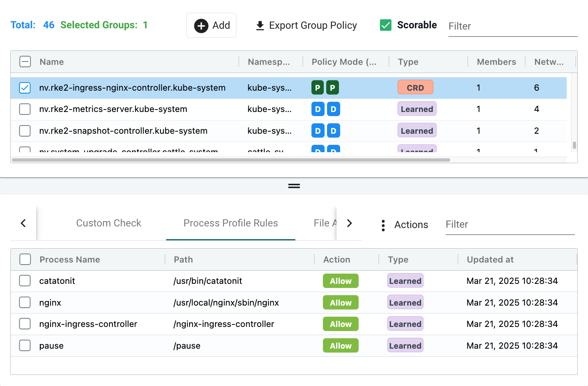Click the Discover badge on metrics-server row
The height and width of the screenshot is (386, 588).
pos(318,109)
